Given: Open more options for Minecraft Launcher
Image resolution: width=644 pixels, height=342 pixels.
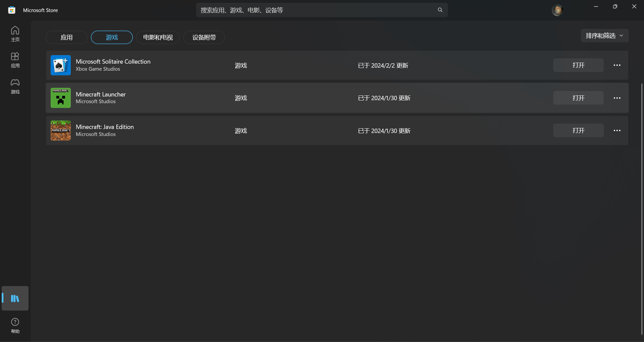Looking at the screenshot, I should [617, 98].
